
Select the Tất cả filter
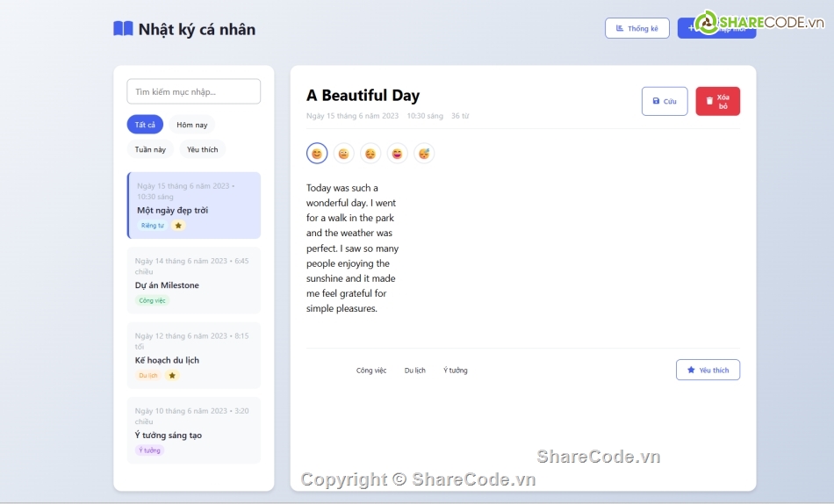pos(145,125)
